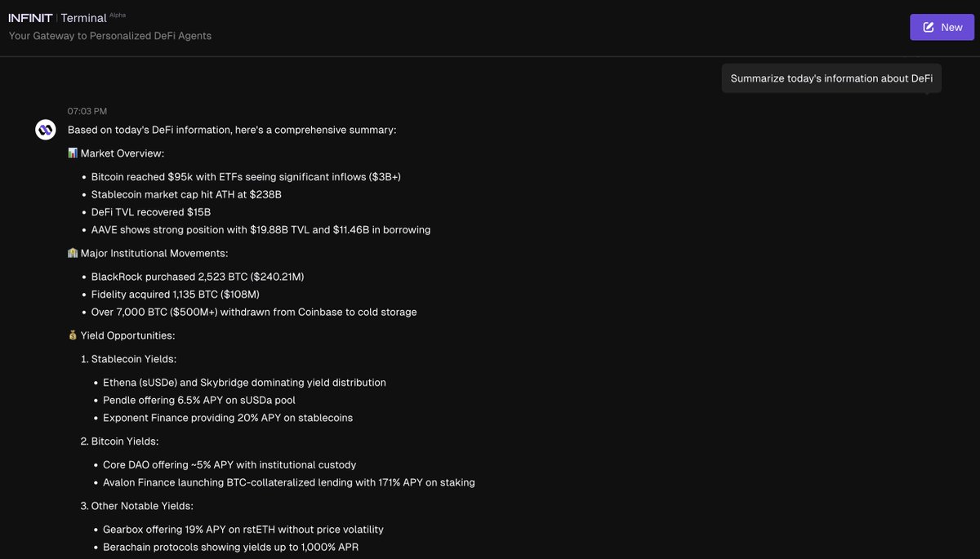The width and height of the screenshot is (980, 559).
Task: Click the 'Pendle offering 6.5% APY' bullet
Action: (199, 400)
